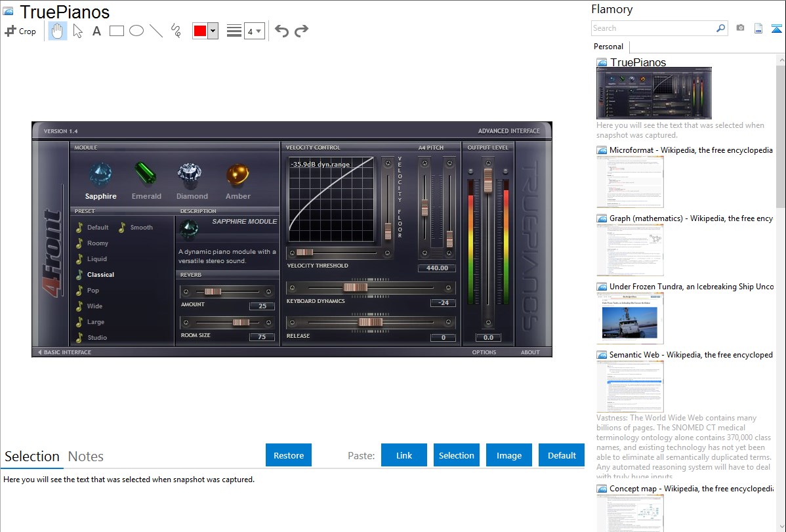The image size is (786, 532).
Task: Choose the text annotation tool
Action: (96, 31)
